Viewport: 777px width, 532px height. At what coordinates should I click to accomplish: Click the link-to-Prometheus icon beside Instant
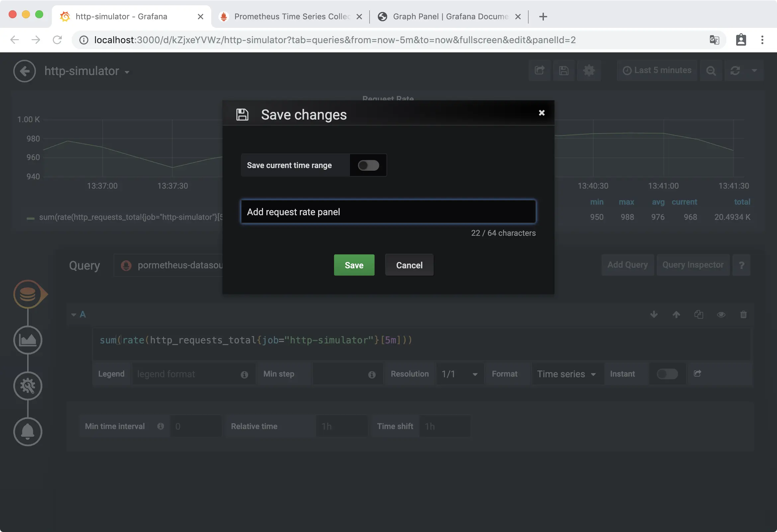click(x=697, y=373)
